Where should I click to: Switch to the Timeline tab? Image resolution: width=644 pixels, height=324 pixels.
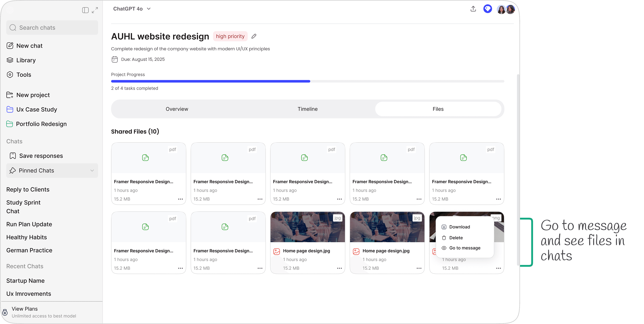point(307,109)
